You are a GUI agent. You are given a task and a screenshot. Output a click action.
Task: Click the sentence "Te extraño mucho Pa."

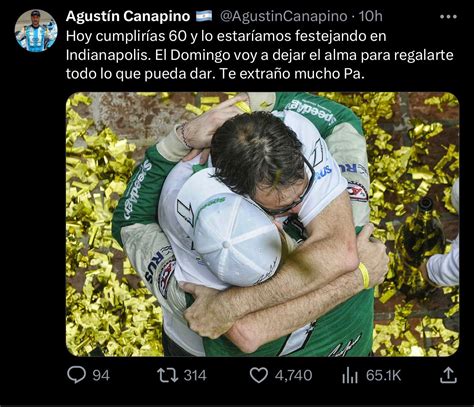point(292,74)
